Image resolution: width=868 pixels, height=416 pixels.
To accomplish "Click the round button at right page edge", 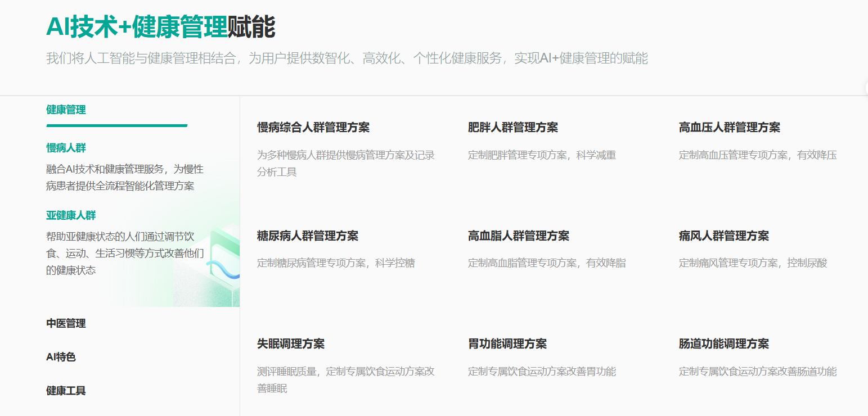I will 865,88.
